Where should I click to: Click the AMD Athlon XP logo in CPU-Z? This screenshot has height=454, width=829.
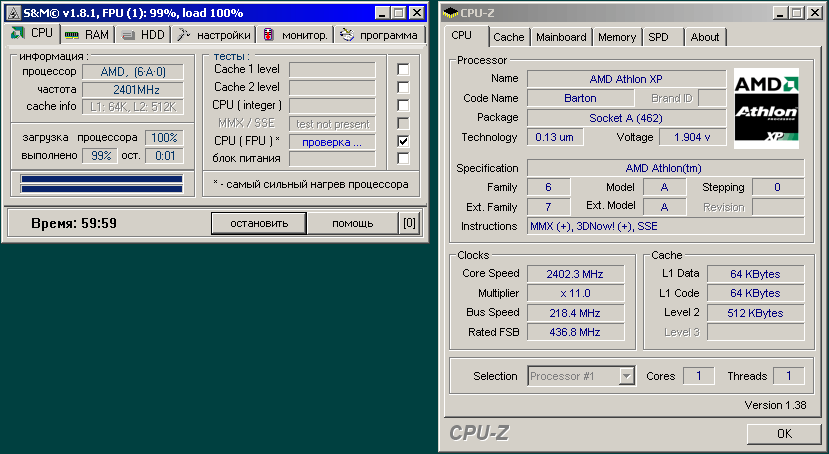tap(766, 108)
